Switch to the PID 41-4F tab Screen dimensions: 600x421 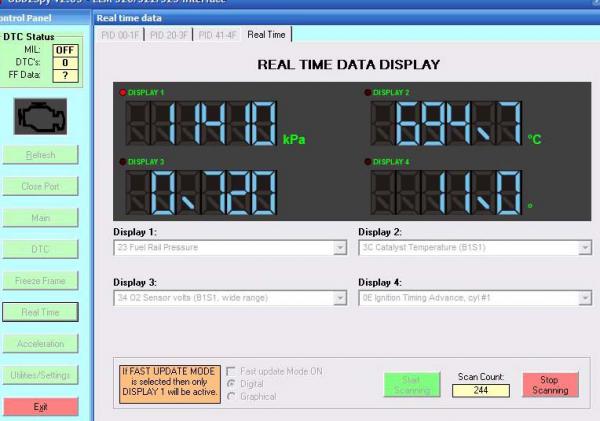click(x=219, y=35)
